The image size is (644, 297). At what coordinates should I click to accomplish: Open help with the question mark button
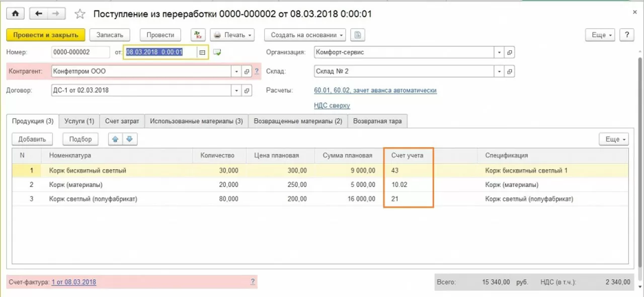coord(626,35)
